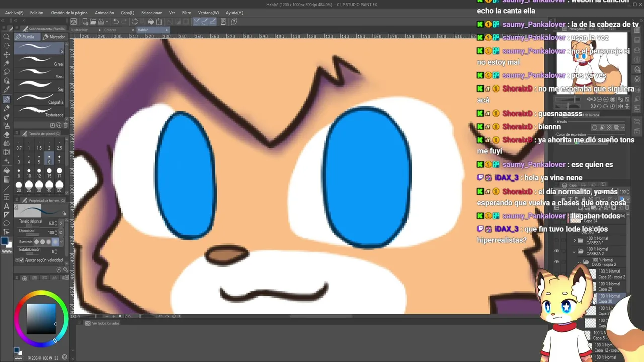Click the clear layer sparkle icon
644x362 pixels.
click(x=134, y=22)
